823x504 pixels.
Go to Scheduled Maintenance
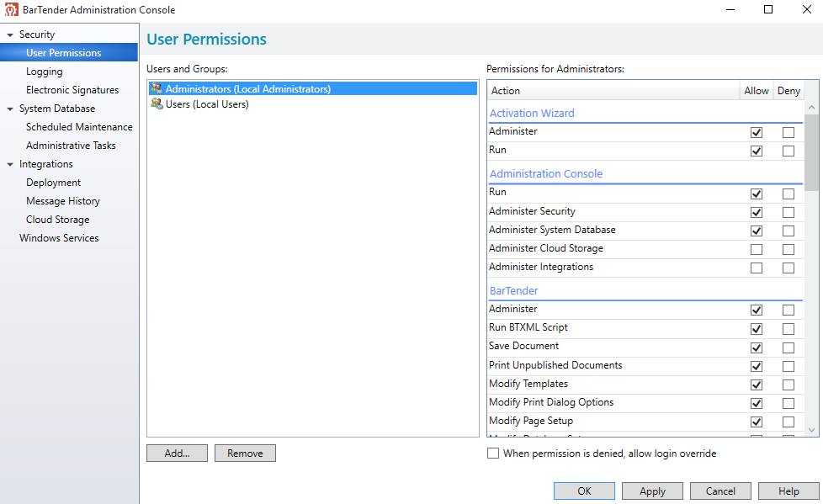(x=79, y=127)
